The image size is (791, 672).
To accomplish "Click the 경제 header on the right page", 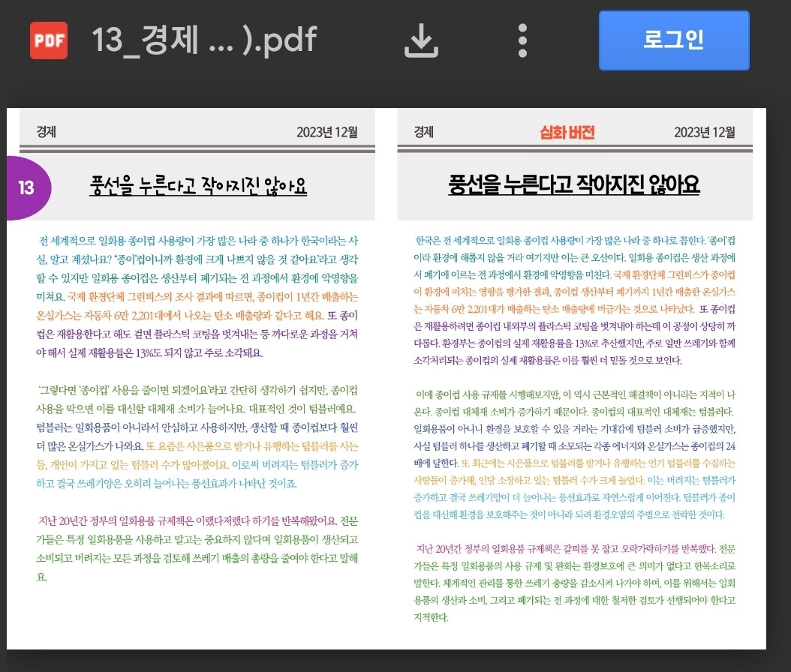I will [x=423, y=133].
